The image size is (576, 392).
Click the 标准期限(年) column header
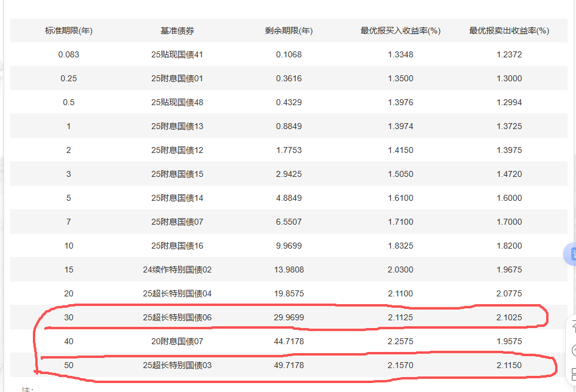coord(69,31)
